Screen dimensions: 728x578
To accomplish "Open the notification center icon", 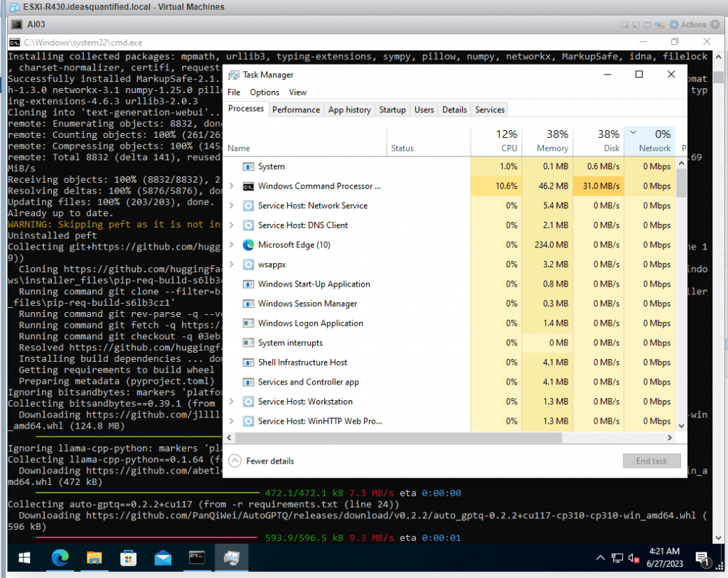I will click(703, 559).
